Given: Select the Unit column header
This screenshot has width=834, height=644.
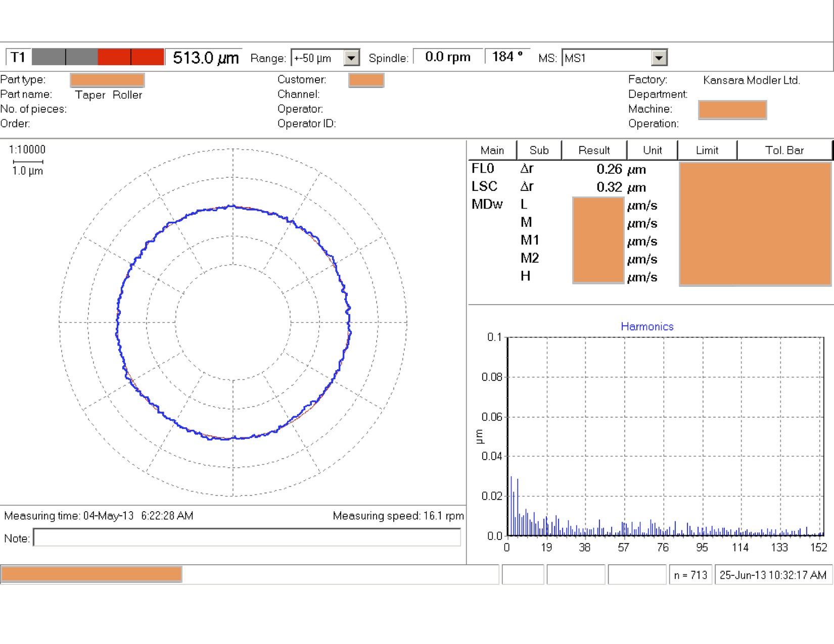Looking at the screenshot, I should (652, 150).
